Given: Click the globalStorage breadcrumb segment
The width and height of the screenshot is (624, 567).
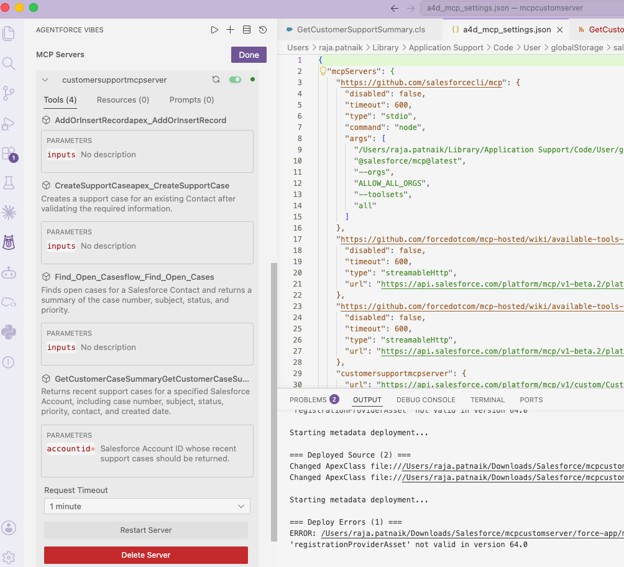Looking at the screenshot, I should point(577,48).
